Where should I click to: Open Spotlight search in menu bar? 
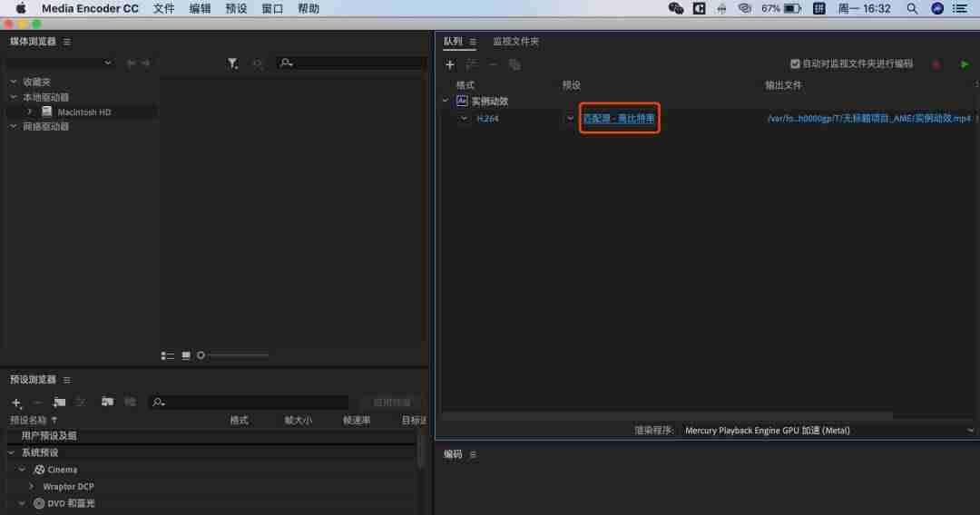pyautogui.click(x=912, y=9)
